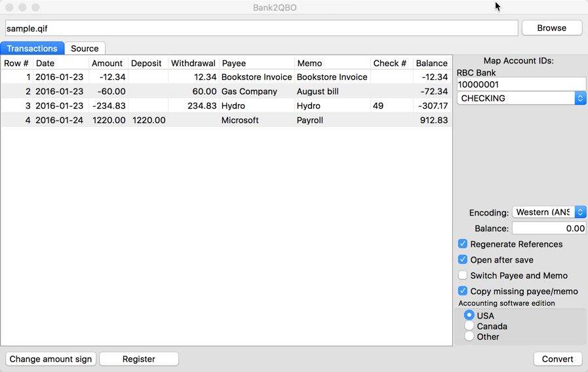
Task: Click check number 49 cell
Action: coord(391,105)
